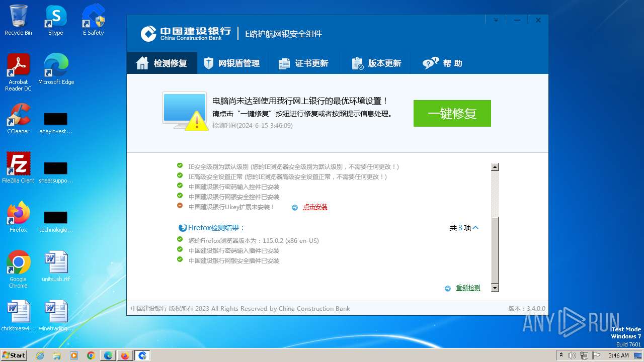Open Google Chrome desktop shortcut
644x362 pixels.
pos(18,269)
